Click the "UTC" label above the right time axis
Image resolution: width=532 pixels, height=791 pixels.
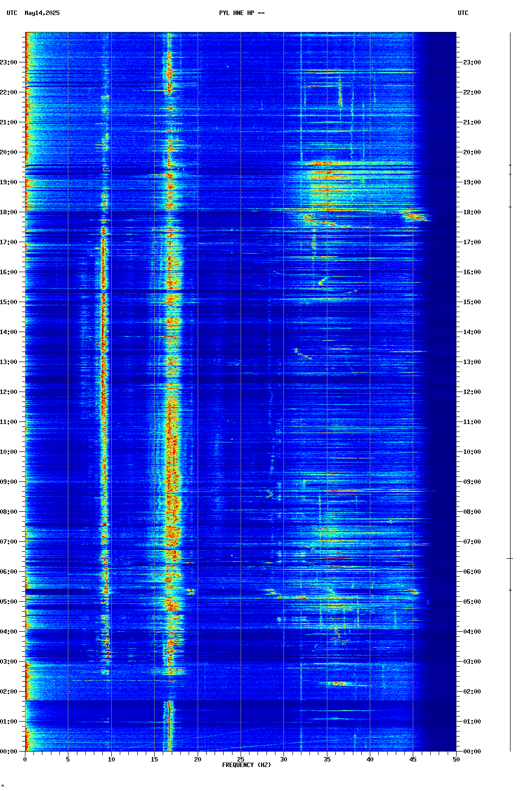(x=463, y=13)
